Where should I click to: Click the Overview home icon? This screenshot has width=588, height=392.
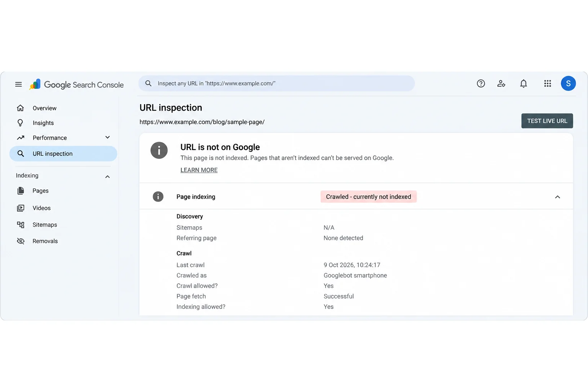20,108
